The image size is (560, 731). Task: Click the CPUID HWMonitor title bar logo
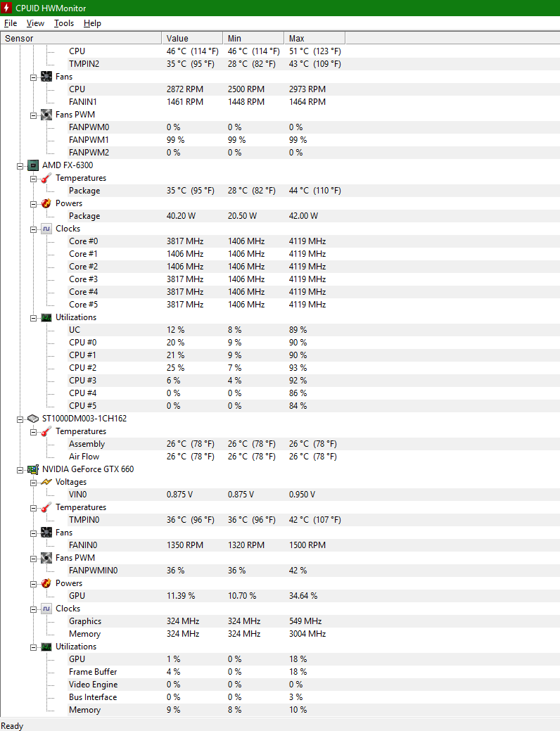[6, 8]
